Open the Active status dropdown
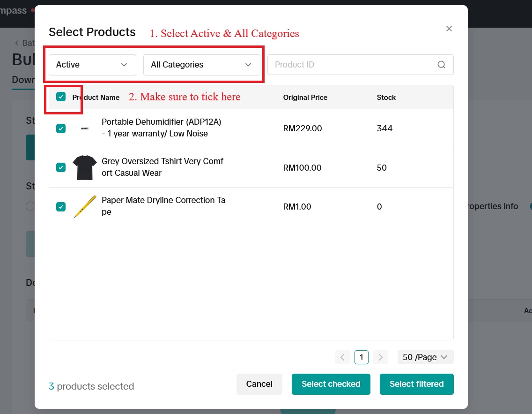Viewport: 532px width, 414px height. pyautogui.click(x=92, y=65)
